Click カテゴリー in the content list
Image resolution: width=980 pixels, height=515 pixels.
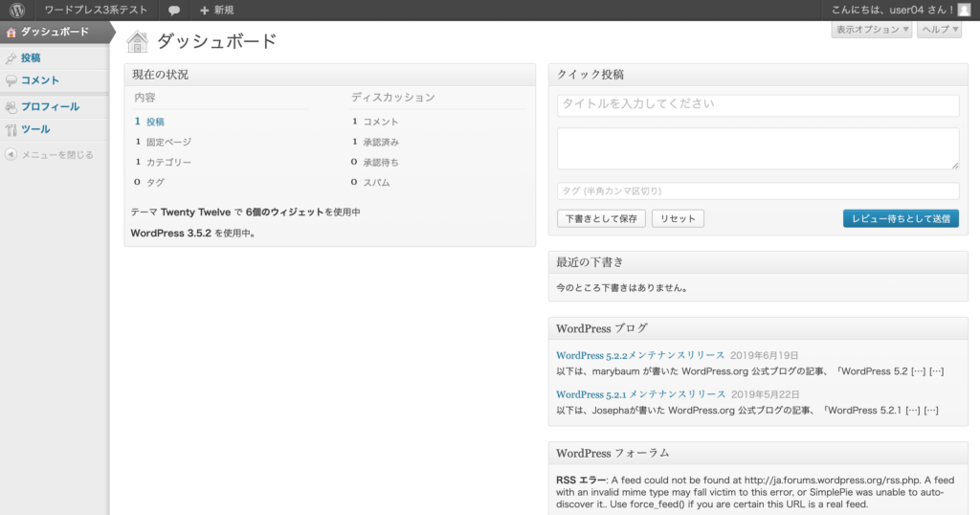(168, 162)
